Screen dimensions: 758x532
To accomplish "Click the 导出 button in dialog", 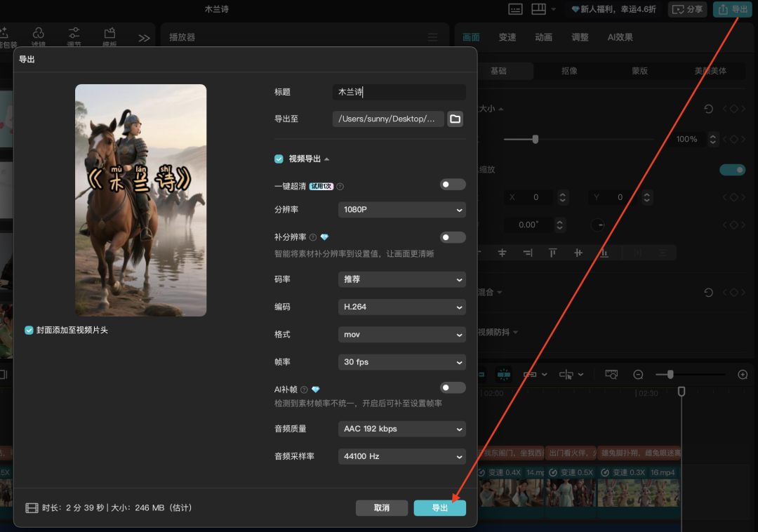I will point(439,507).
